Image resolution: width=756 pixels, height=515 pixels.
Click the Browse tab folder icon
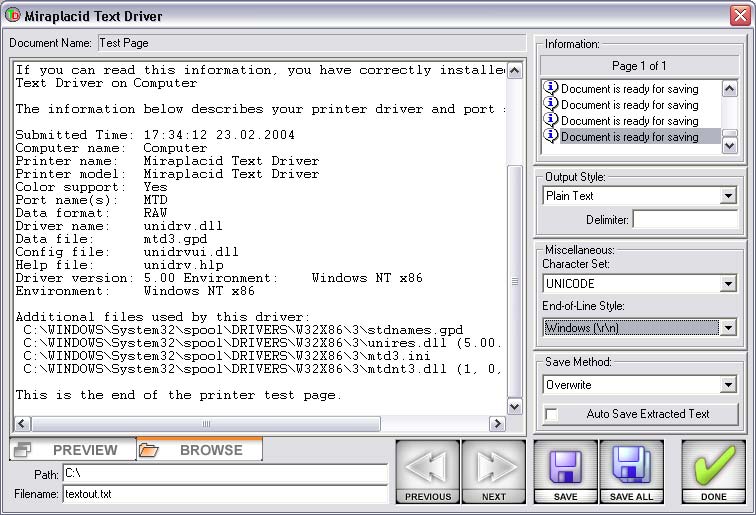click(148, 450)
